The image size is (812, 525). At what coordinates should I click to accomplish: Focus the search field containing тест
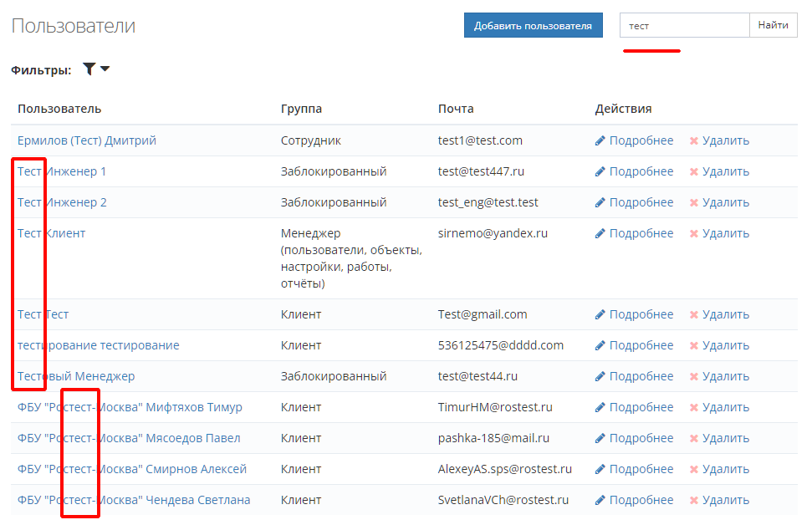[x=684, y=26]
